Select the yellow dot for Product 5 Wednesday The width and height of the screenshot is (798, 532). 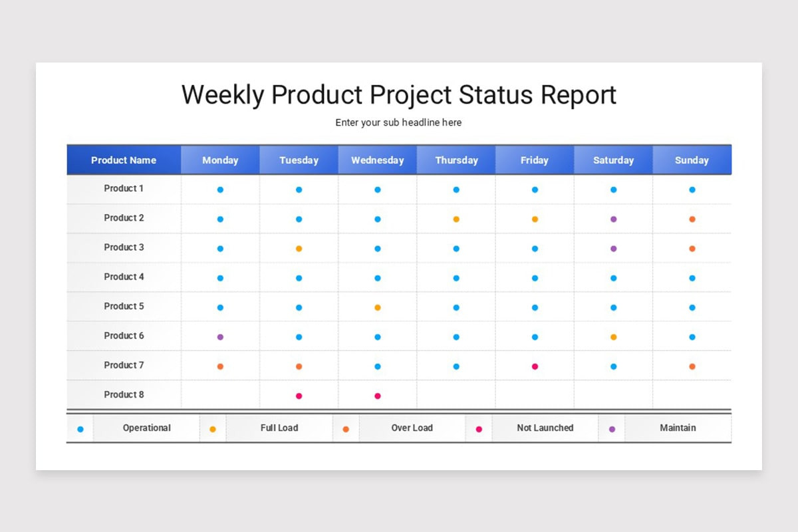pyautogui.click(x=377, y=307)
